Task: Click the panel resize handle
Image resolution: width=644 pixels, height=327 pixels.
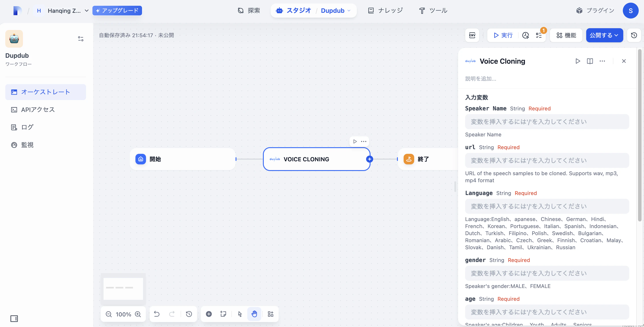Action: click(x=455, y=186)
